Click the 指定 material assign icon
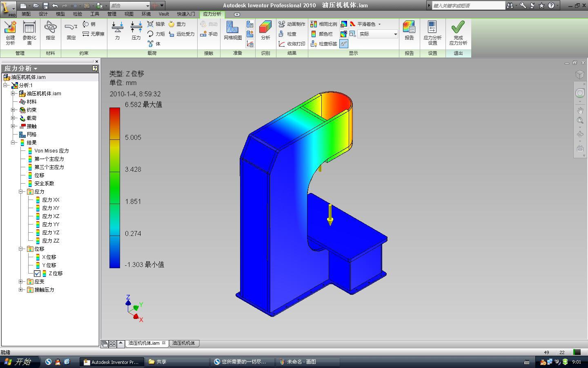The image size is (588, 368). (50, 31)
